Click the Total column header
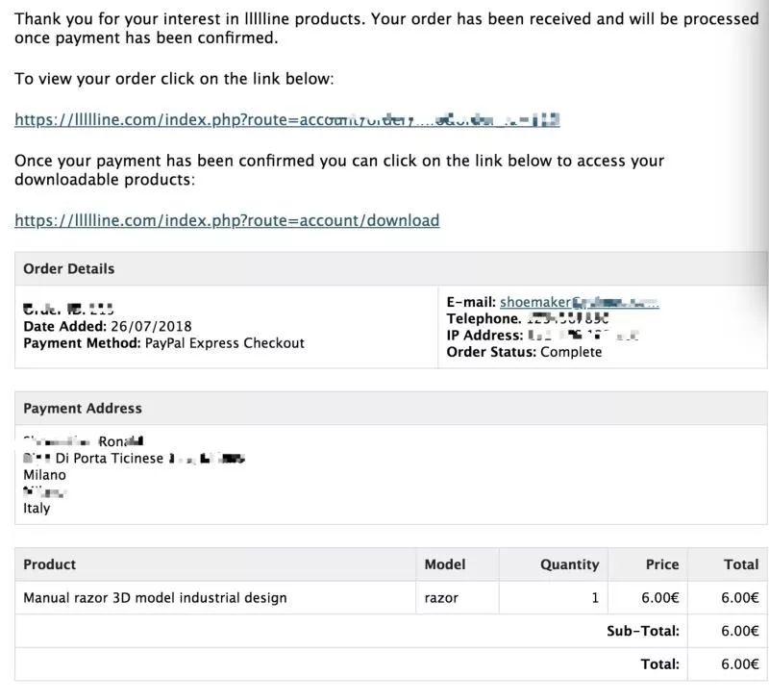The height and width of the screenshot is (700, 769). pos(741,564)
